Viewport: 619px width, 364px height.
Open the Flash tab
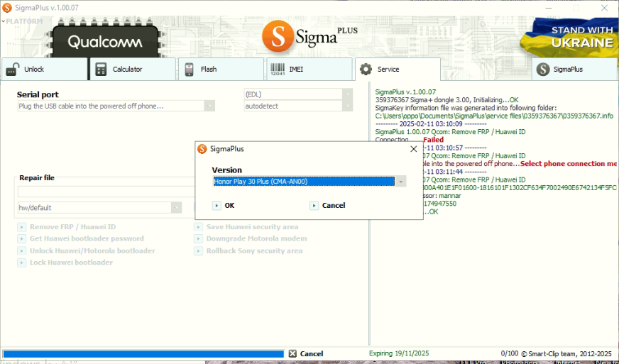[221, 69]
